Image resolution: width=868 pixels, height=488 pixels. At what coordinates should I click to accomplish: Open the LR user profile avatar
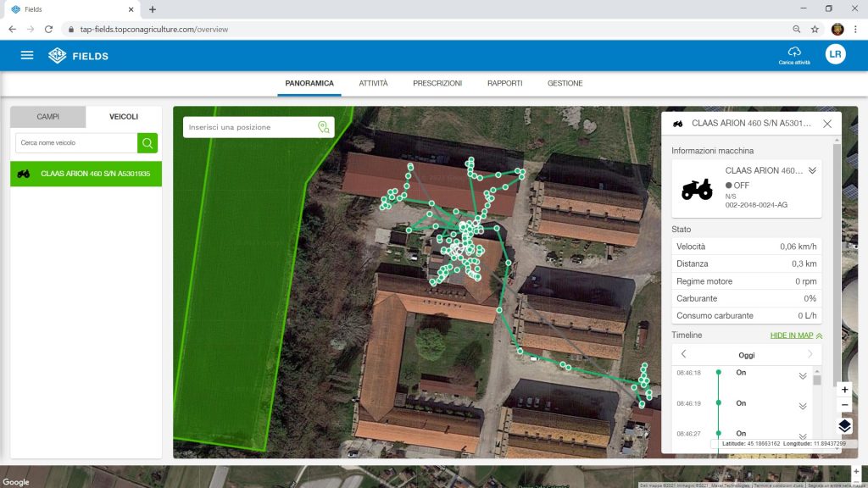coord(835,54)
